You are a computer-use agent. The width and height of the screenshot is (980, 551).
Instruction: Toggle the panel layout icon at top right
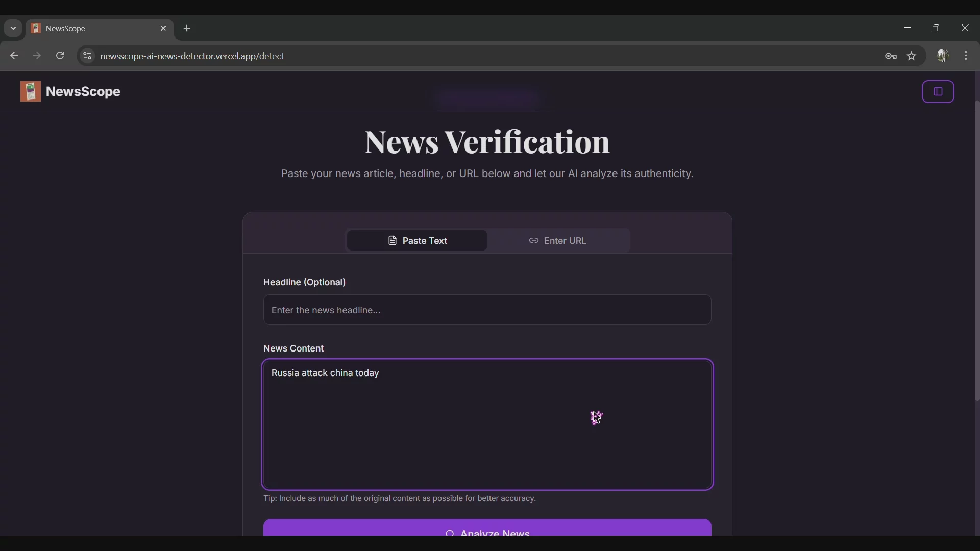click(938, 91)
